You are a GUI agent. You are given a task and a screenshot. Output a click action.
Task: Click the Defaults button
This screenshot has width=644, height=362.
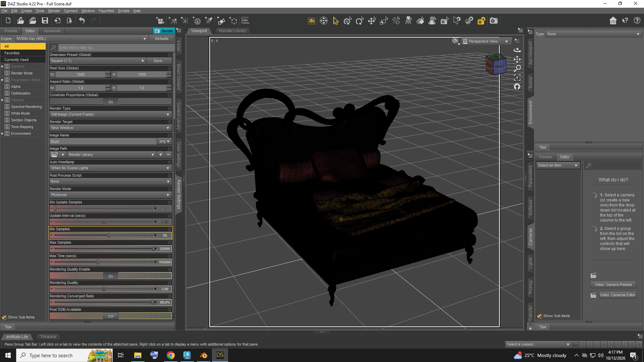coord(162,39)
